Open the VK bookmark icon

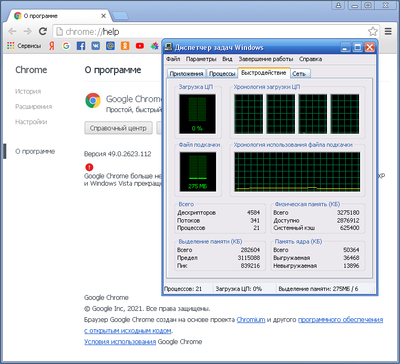pos(96,46)
